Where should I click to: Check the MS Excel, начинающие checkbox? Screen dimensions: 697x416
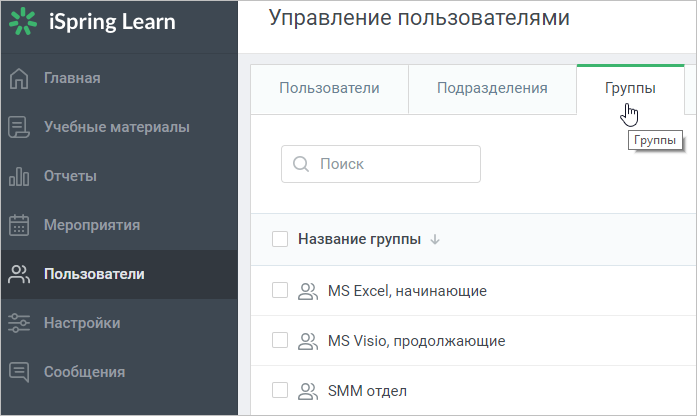tap(280, 290)
